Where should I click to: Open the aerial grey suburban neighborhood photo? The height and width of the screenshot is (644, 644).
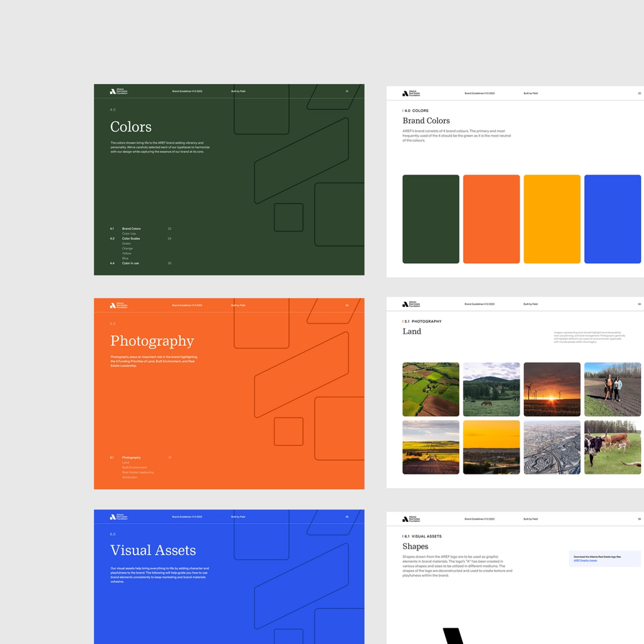(x=552, y=447)
